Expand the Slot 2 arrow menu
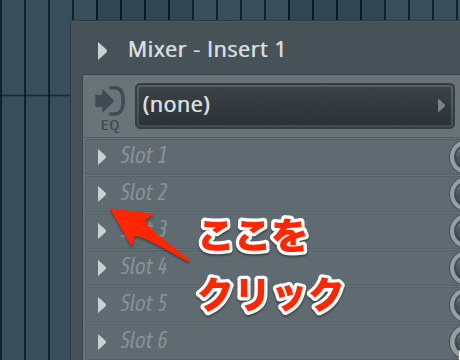460x360 pixels. pyautogui.click(x=102, y=194)
